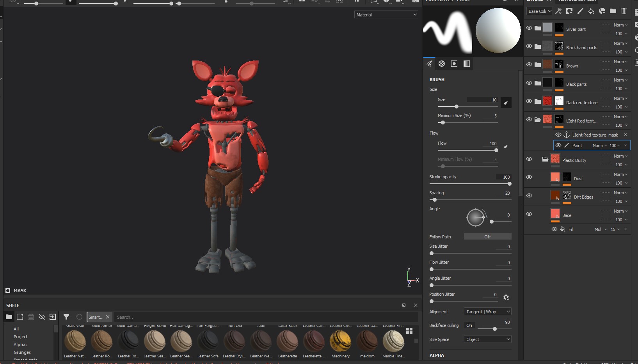Click the Shelf panel undock icon
The width and height of the screenshot is (638, 364).
coord(404,305)
